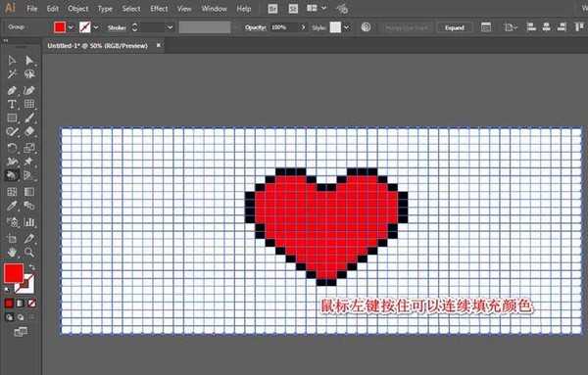Select the Column Graph tool

pos(29,222)
